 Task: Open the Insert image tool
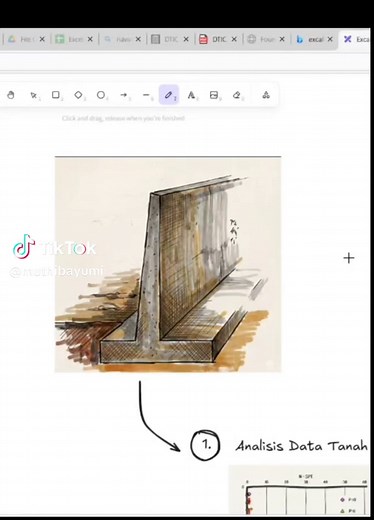pyautogui.click(x=214, y=95)
